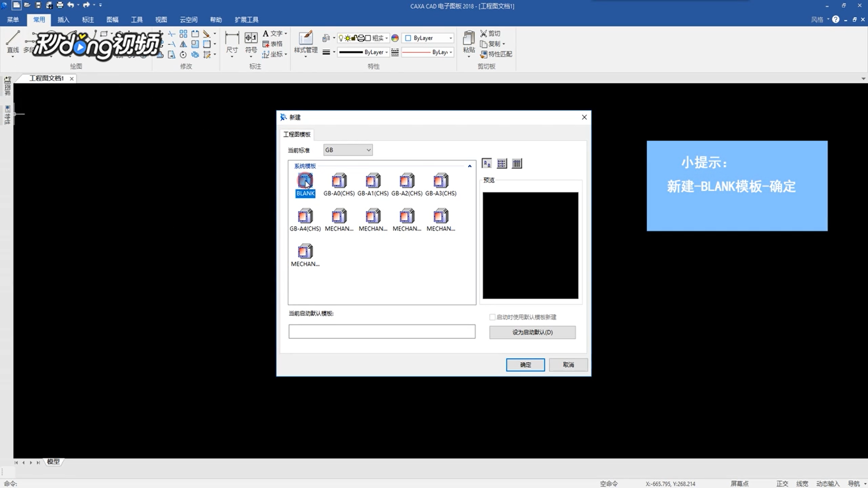Viewport: 868px width, 488px height.
Task: Close the 工程图文档1 document tab
Action: pos(71,79)
